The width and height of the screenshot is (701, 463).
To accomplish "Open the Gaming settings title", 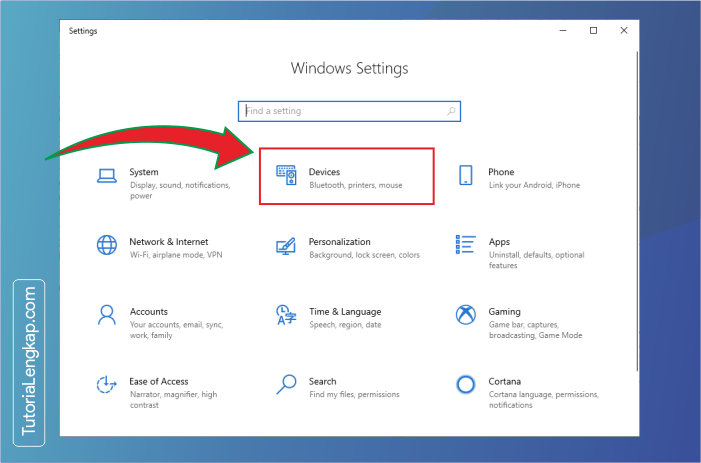I will pyautogui.click(x=504, y=312).
